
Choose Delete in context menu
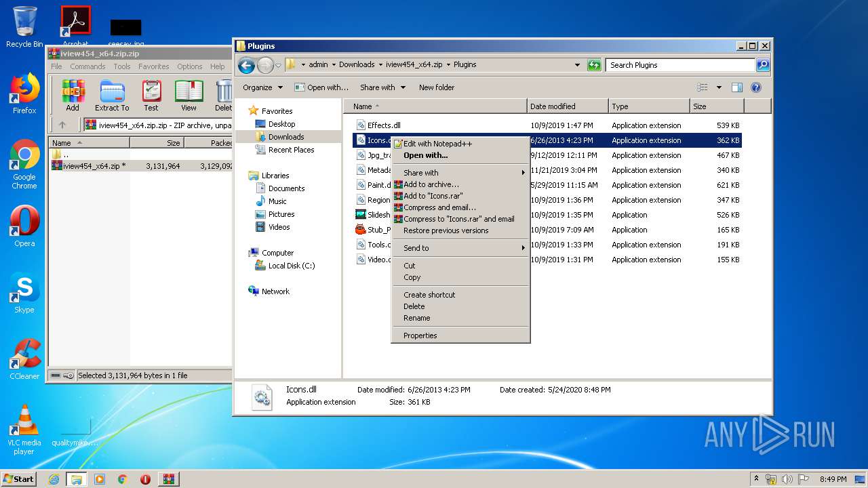click(460, 306)
